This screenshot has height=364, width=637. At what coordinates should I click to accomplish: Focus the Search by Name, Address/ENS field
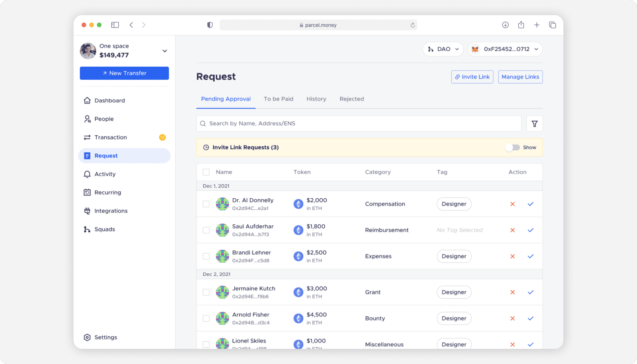point(359,124)
